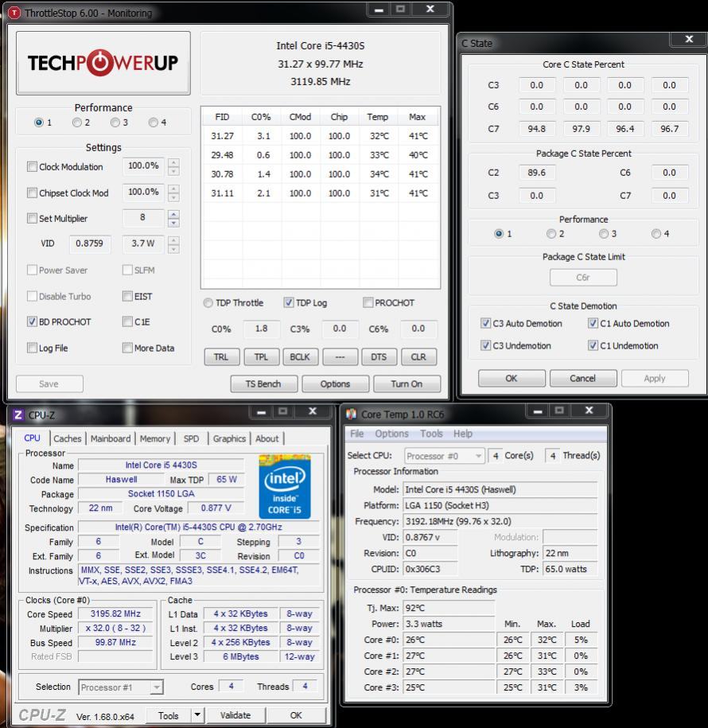Check the PROCHOT checkbox

(368, 302)
